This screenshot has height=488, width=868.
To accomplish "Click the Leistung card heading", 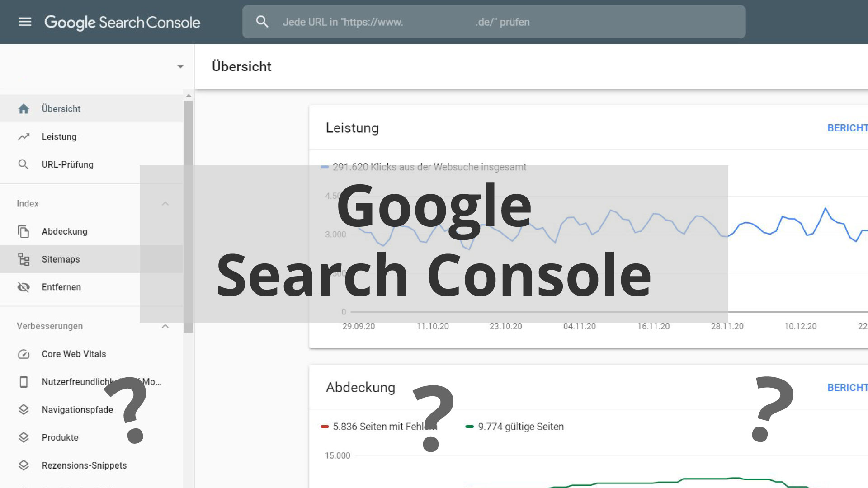I will click(352, 128).
